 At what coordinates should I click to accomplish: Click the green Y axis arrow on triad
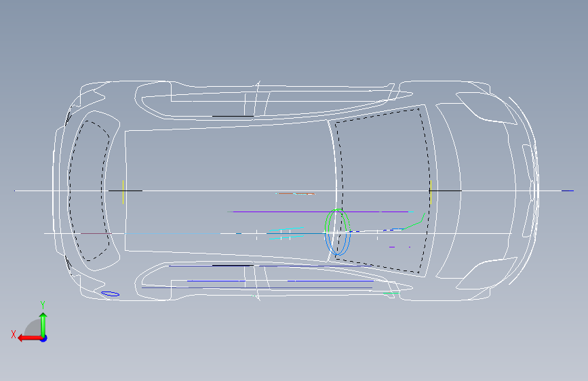pyautogui.click(x=43, y=324)
